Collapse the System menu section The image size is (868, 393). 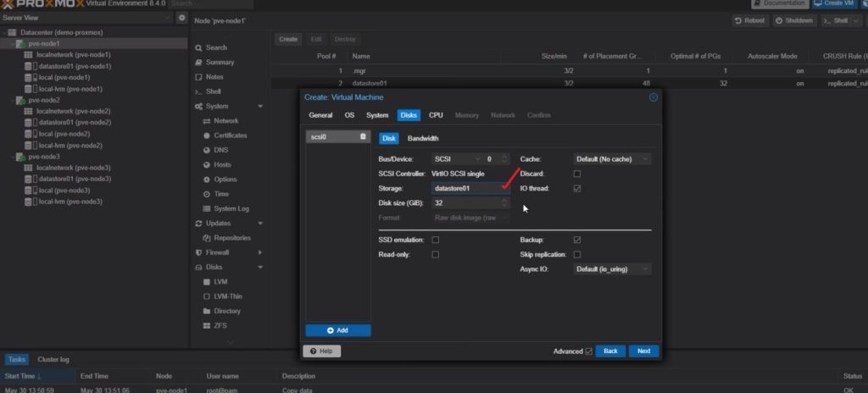pyautogui.click(x=260, y=106)
